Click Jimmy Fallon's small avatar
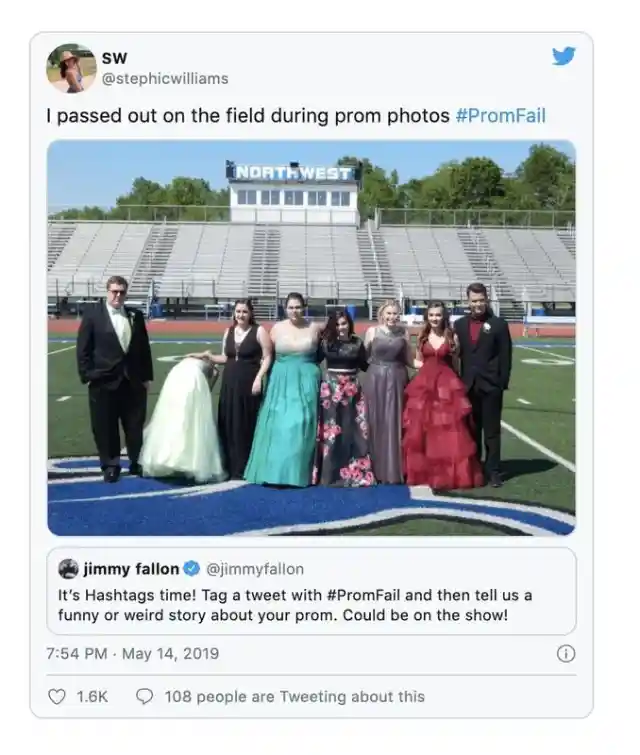Viewport: 640px width, 755px height. [68, 569]
